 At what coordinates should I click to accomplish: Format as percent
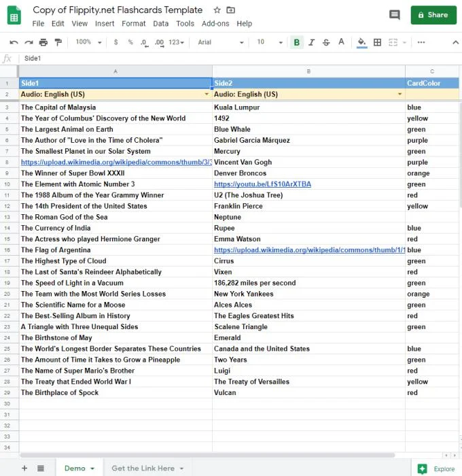pyautogui.click(x=130, y=42)
